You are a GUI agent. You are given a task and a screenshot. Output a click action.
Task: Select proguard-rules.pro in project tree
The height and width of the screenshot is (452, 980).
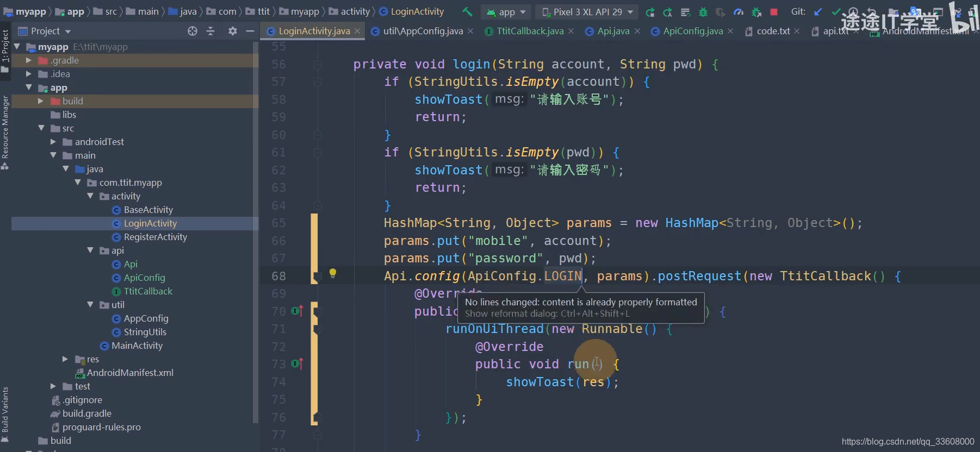tap(96, 427)
